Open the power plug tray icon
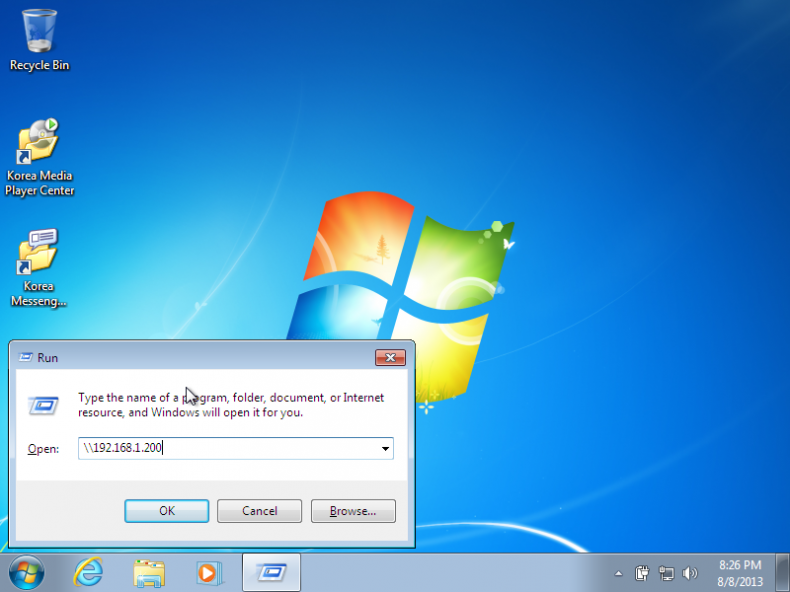 pos(642,573)
